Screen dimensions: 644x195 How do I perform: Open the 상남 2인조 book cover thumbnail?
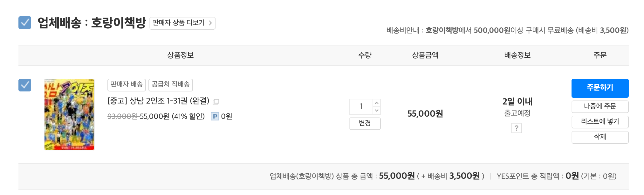point(69,114)
